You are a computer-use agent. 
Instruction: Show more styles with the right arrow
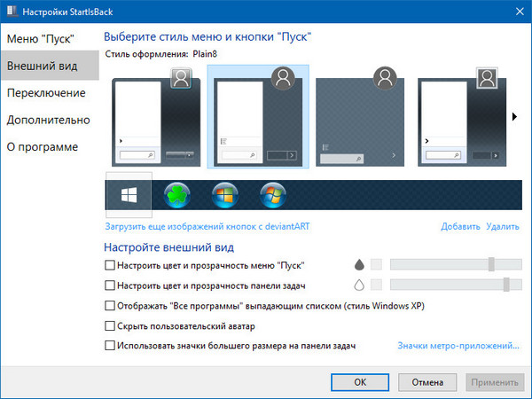pyautogui.click(x=514, y=116)
